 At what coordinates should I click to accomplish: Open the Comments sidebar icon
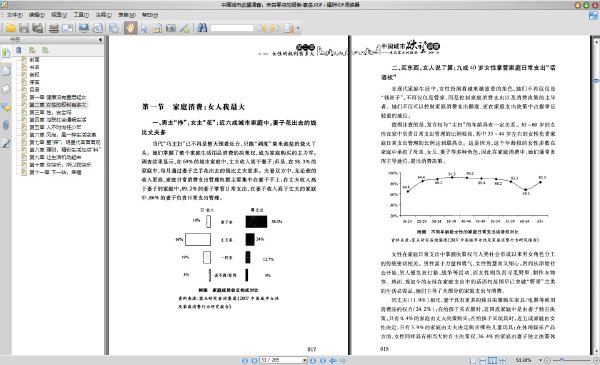point(6,108)
